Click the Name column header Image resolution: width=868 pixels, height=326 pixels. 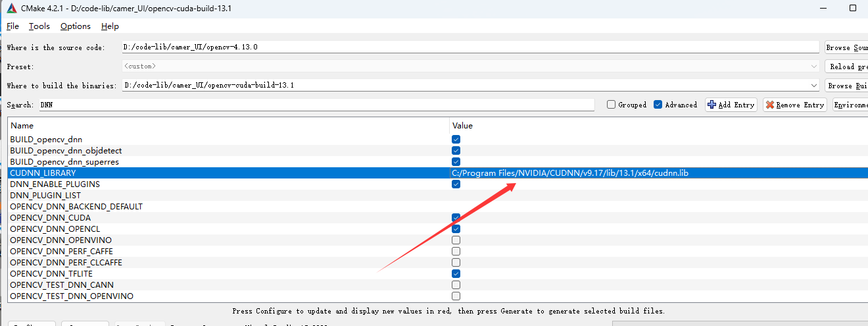[x=228, y=125]
